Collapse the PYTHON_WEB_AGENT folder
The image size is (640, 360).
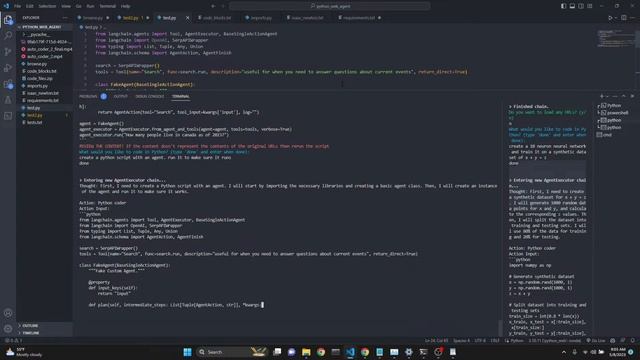[45, 27]
